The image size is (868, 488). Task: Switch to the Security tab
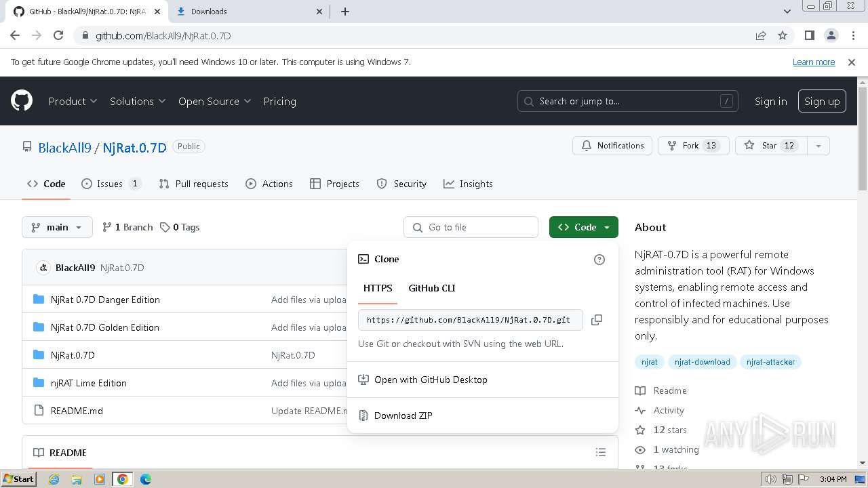tap(401, 184)
